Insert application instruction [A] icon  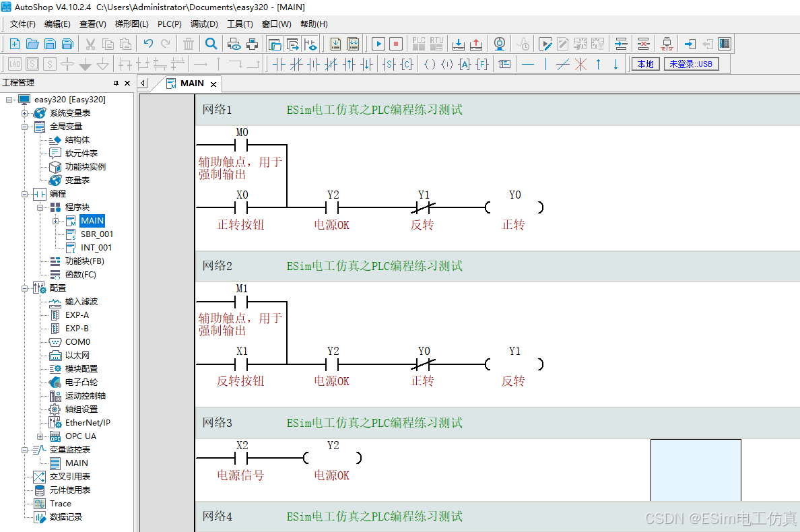point(464,64)
